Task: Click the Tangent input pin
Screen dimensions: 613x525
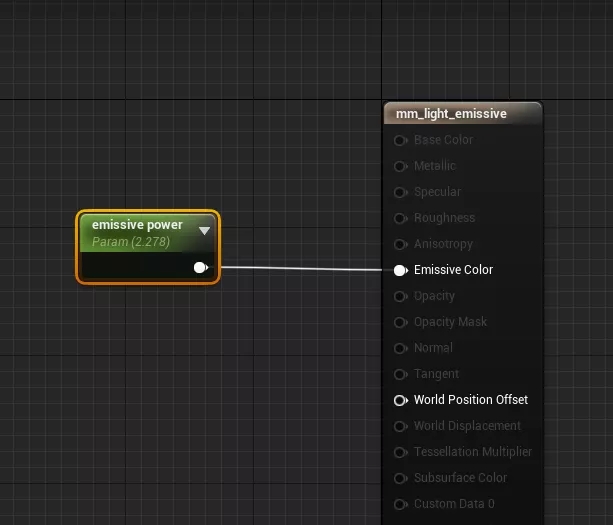Action: coord(400,374)
